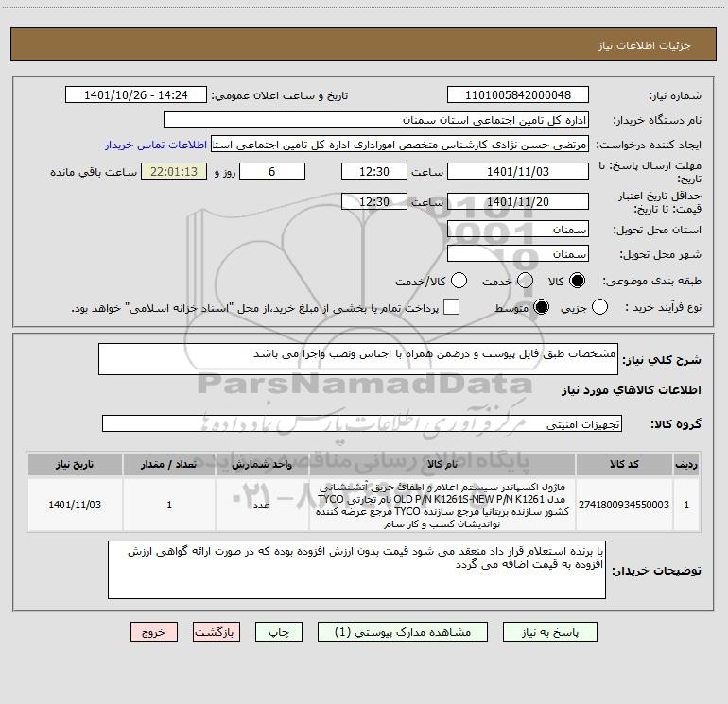The width and height of the screenshot is (728, 704).
Task: Click the چاپ print button
Action: (279, 632)
